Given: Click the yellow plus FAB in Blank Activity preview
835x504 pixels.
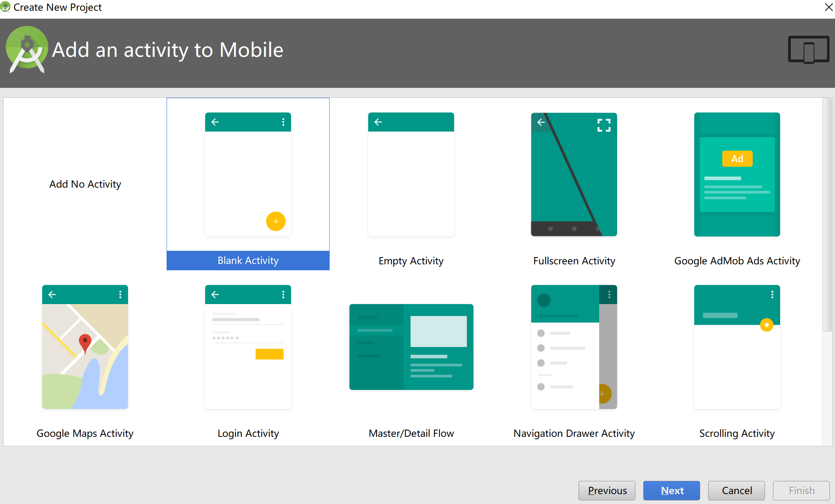Looking at the screenshot, I should point(276,221).
